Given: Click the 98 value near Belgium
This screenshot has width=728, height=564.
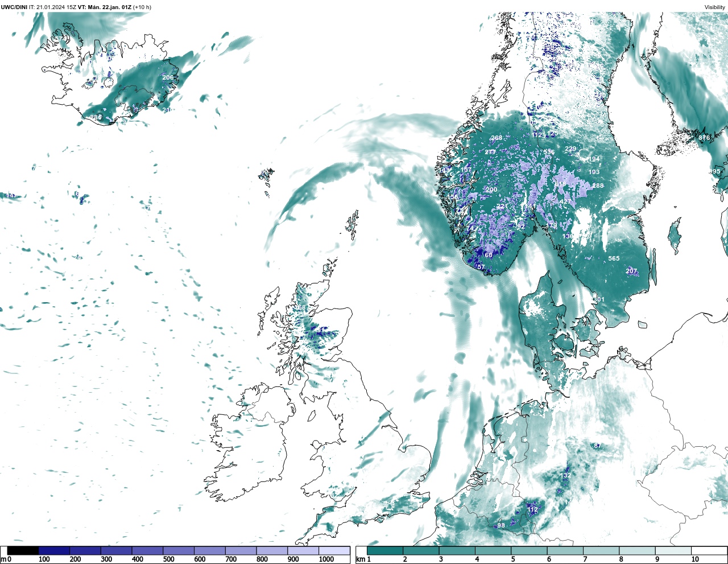Looking at the screenshot, I should (x=501, y=525).
